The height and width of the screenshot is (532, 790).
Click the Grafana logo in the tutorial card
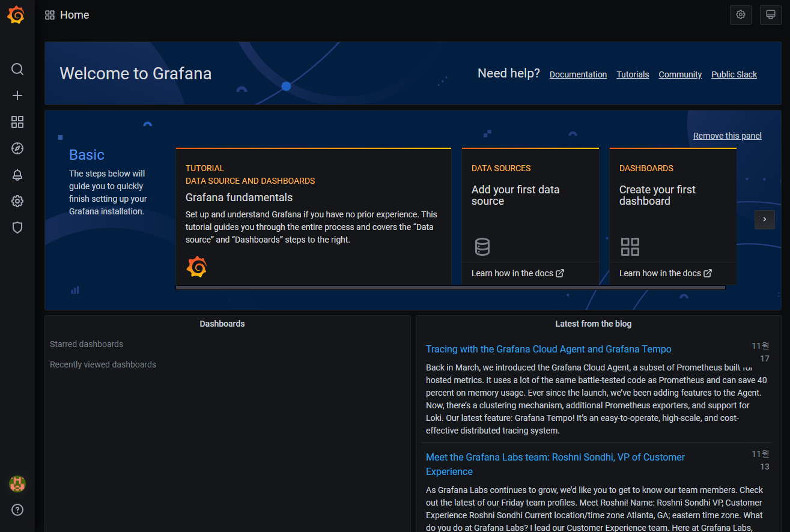point(196,266)
